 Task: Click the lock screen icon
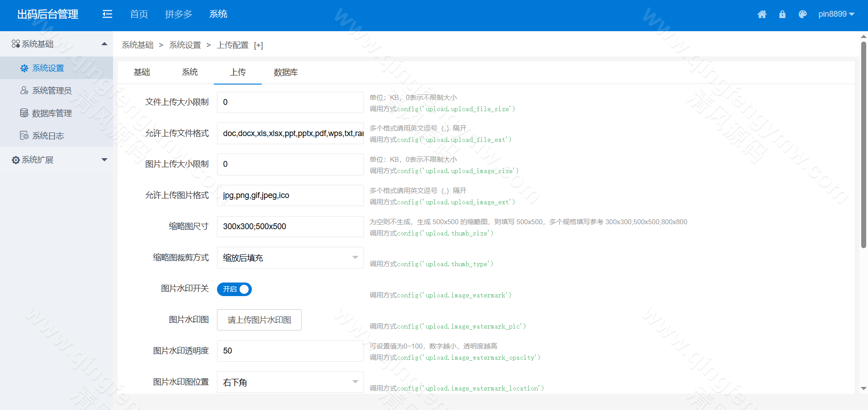782,14
